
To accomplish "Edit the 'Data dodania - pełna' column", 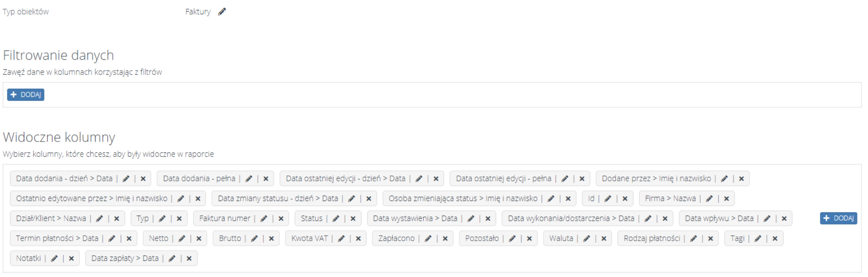I will click(x=249, y=179).
